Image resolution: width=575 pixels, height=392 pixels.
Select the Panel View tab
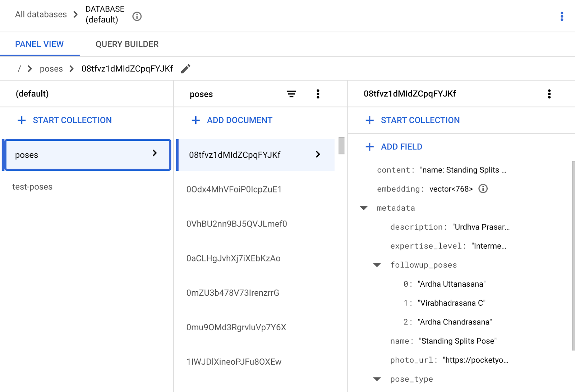tap(39, 44)
